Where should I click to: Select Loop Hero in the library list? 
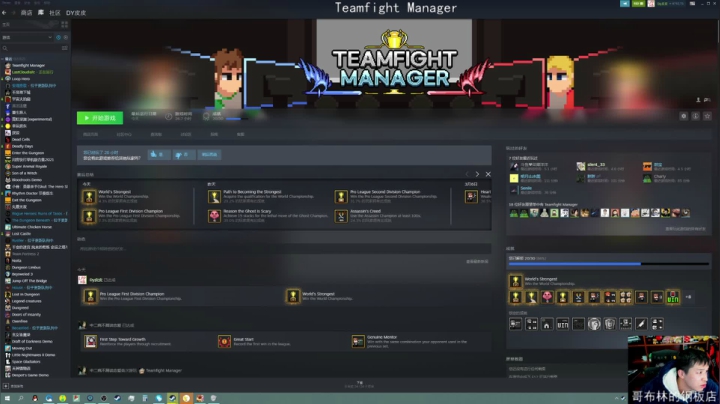tap(21, 79)
